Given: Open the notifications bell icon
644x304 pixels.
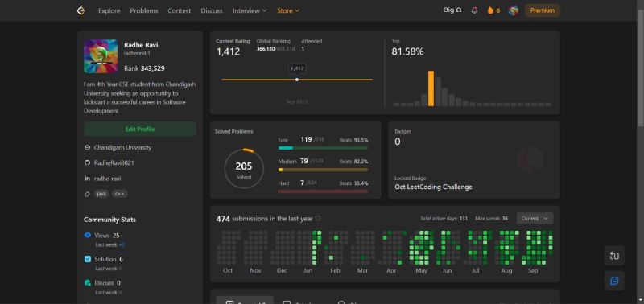Looking at the screenshot, I should click(x=474, y=10).
